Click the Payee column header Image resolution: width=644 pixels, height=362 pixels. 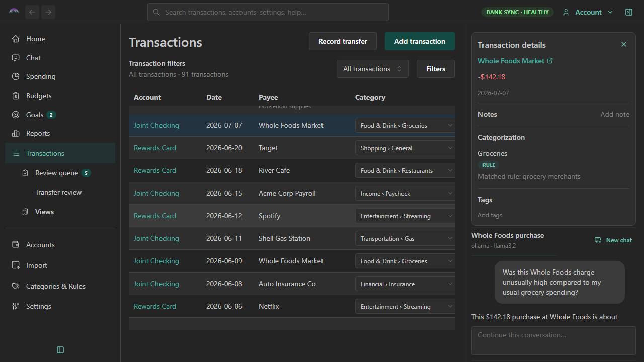point(268,97)
